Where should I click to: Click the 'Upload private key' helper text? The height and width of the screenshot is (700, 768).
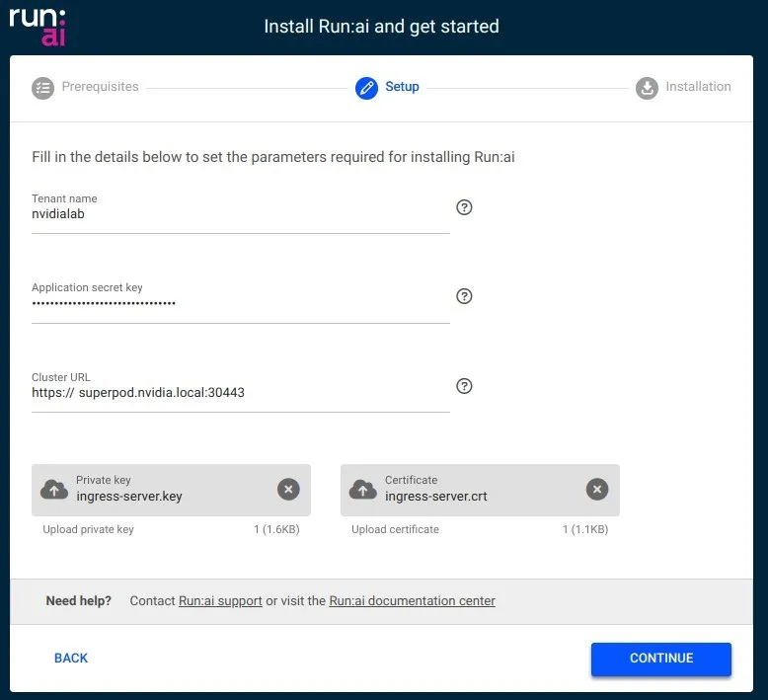[x=88, y=529]
